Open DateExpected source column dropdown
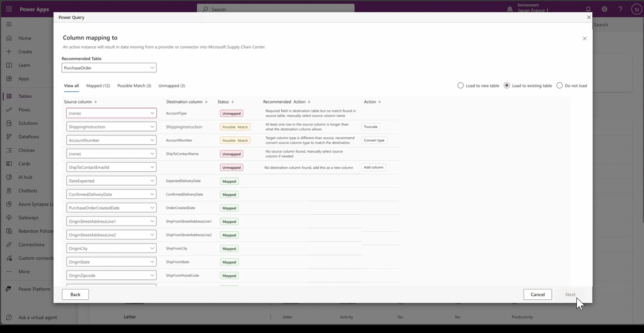The image size is (644, 333). point(111,181)
